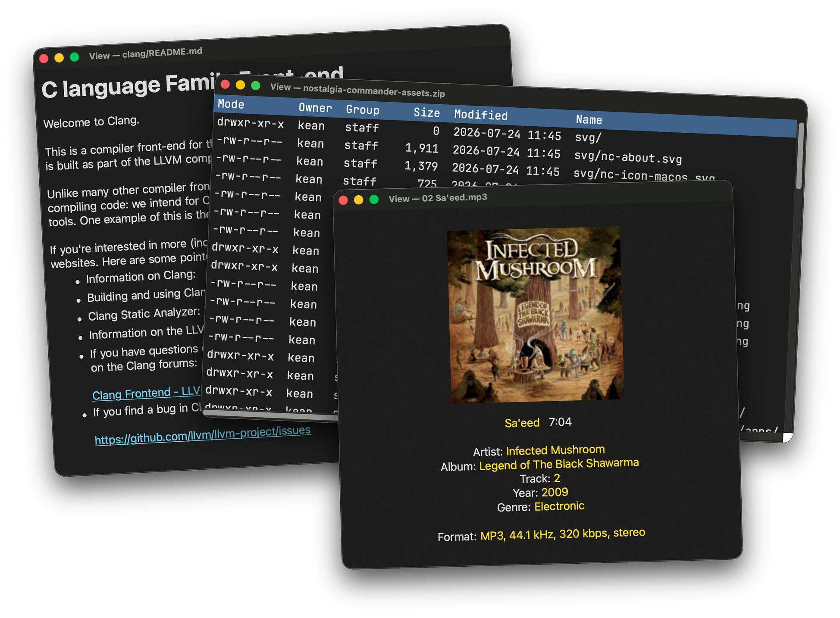The width and height of the screenshot is (840, 618).
Task: Click the title 'View — clang/README.md'
Action: pyautogui.click(x=145, y=53)
